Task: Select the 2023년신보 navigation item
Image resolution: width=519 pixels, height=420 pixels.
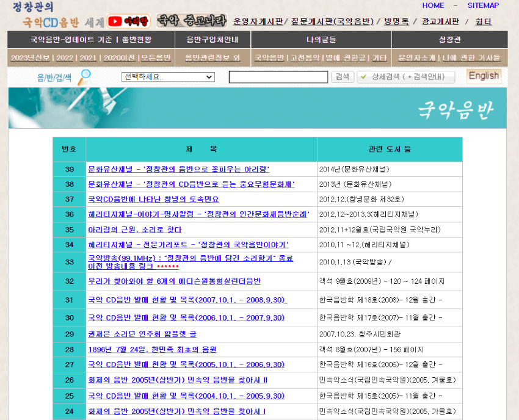Action: tap(31, 58)
